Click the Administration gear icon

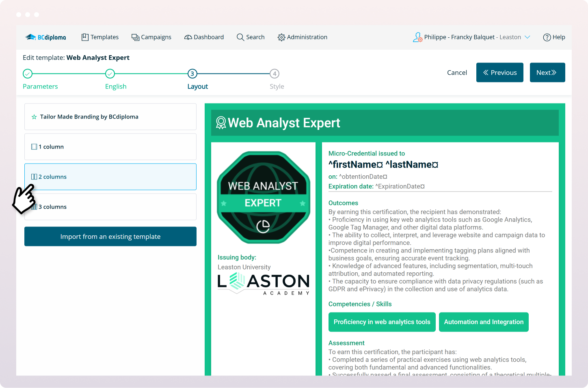pos(281,37)
